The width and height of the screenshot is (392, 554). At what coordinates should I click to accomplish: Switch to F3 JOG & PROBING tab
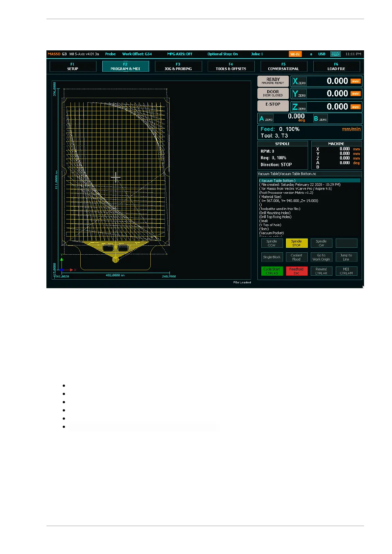pyautogui.click(x=178, y=66)
